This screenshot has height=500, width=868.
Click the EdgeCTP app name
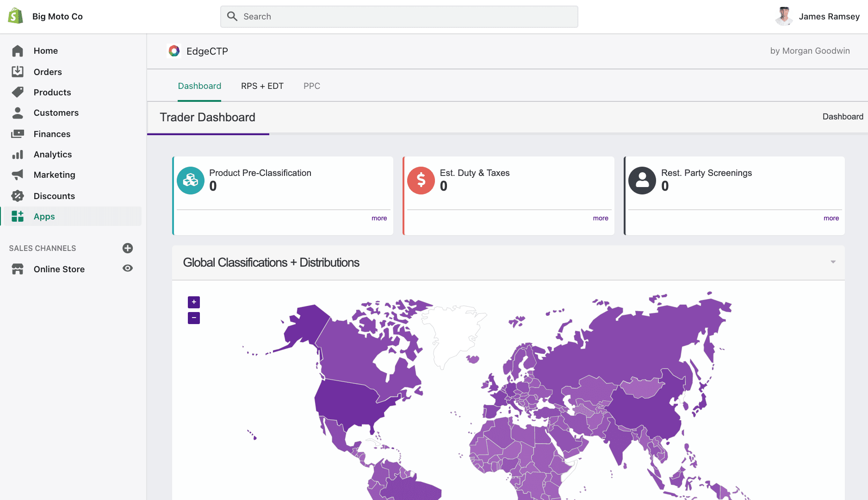[x=207, y=51]
